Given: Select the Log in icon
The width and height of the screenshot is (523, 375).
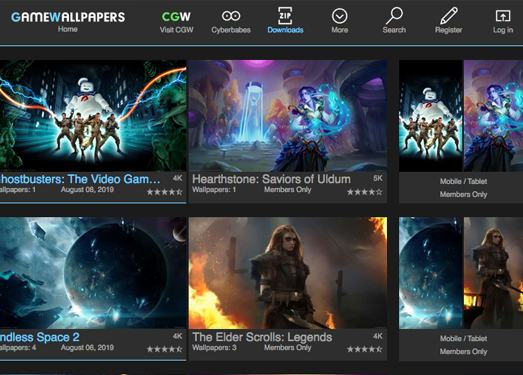Looking at the screenshot, I should coord(503,16).
